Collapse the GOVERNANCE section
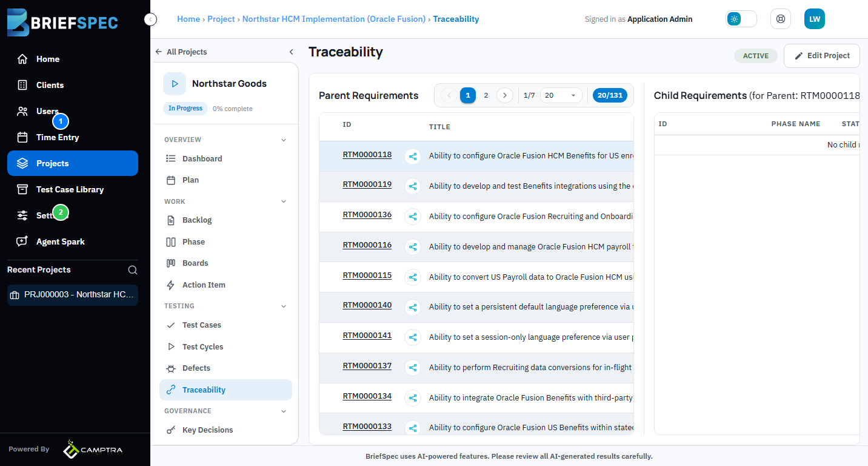The width and height of the screenshot is (868, 466). tap(284, 411)
